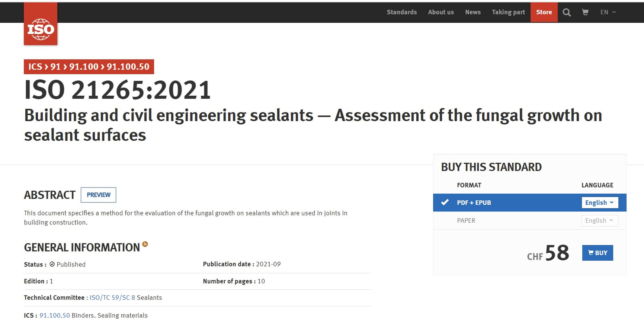This screenshot has height=335, width=644.
Task: Open English dropdown for PDF + EPUB
Action: [x=599, y=202]
